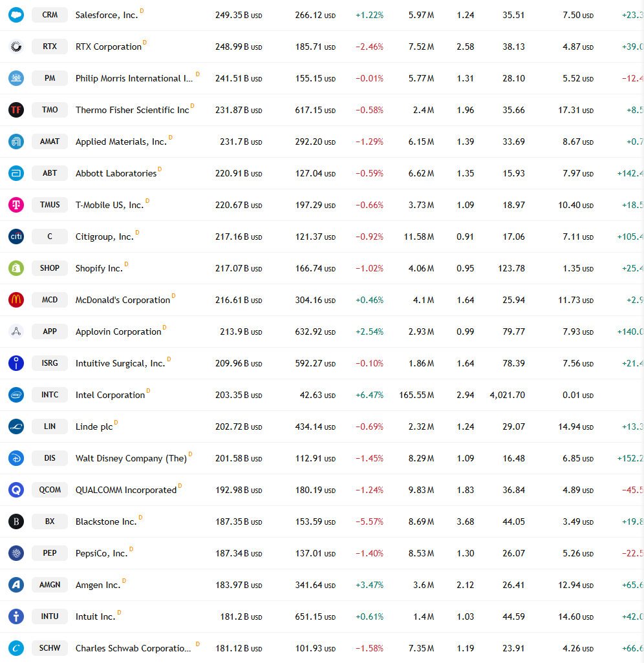Open the Amgen Inc. company link
Screen dimensions: 644x663
(98, 585)
